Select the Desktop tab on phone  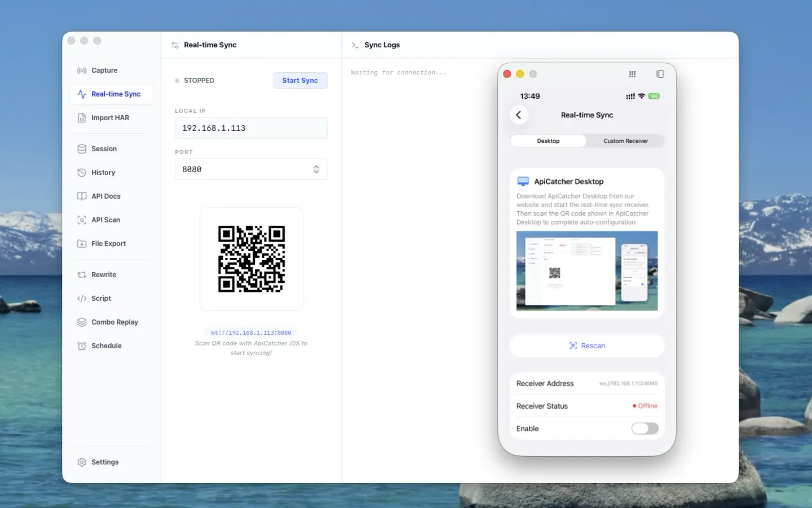[x=548, y=141]
